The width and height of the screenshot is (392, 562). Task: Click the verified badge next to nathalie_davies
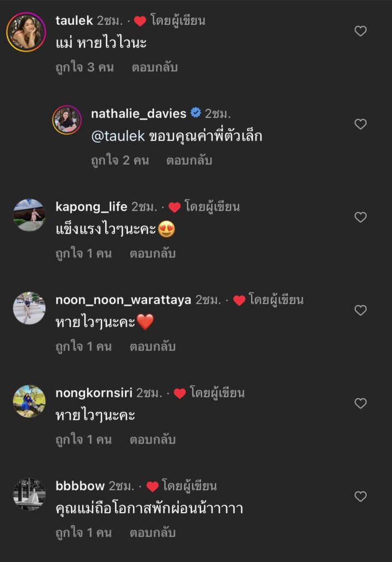[x=196, y=114]
